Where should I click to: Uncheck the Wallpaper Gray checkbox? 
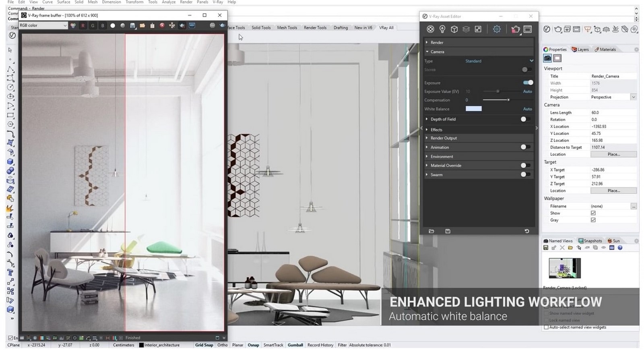593,220
